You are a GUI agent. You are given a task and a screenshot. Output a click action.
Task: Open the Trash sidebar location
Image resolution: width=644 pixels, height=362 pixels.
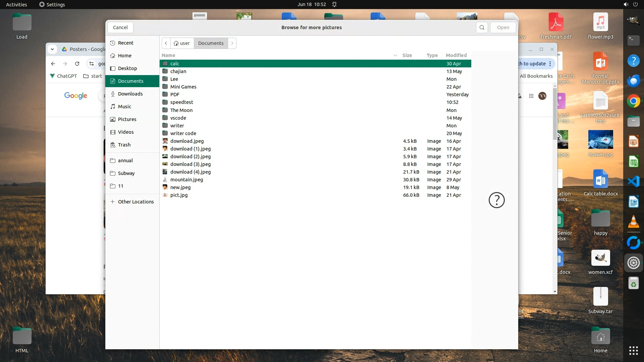(124, 145)
